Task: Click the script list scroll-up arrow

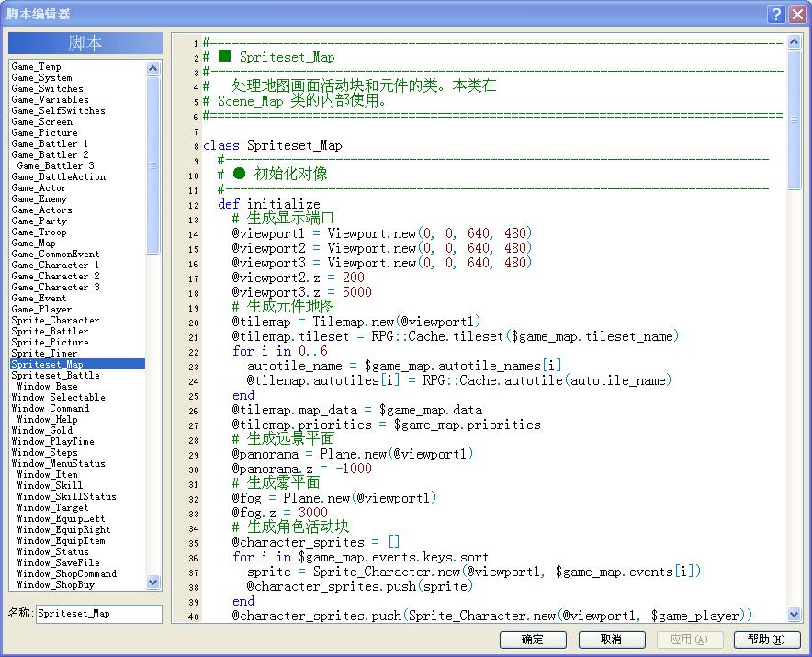Action: pos(152,68)
